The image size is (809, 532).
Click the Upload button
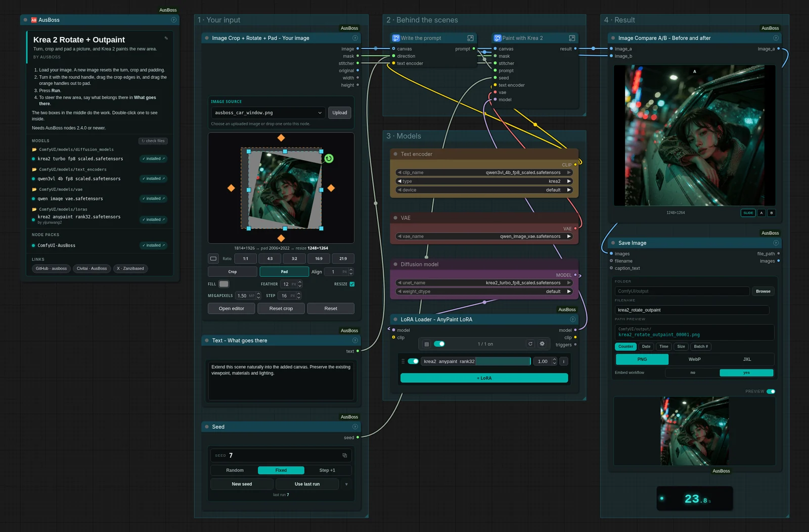click(340, 113)
